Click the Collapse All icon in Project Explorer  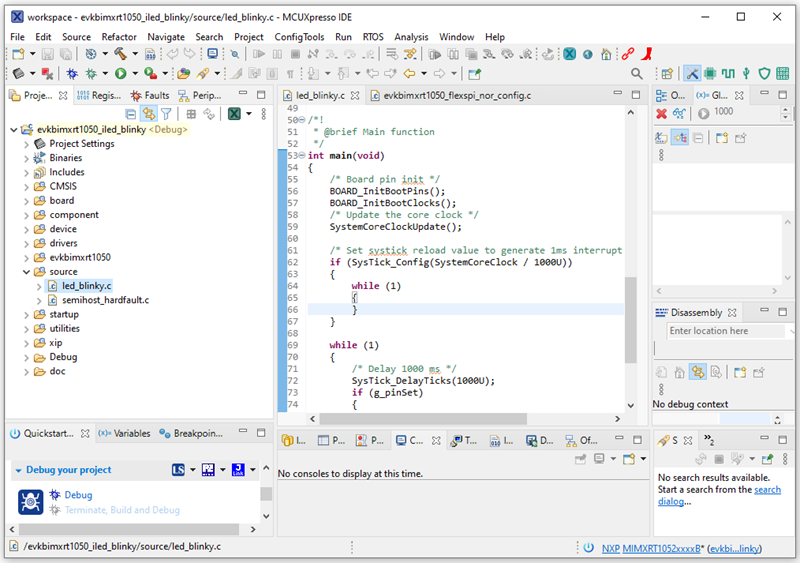pyautogui.click(x=131, y=114)
